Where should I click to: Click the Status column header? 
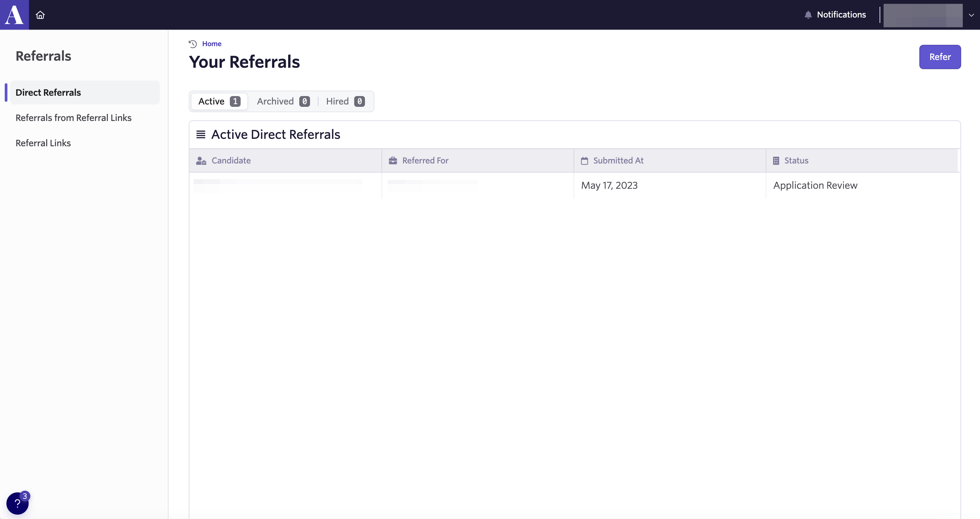tap(862, 160)
